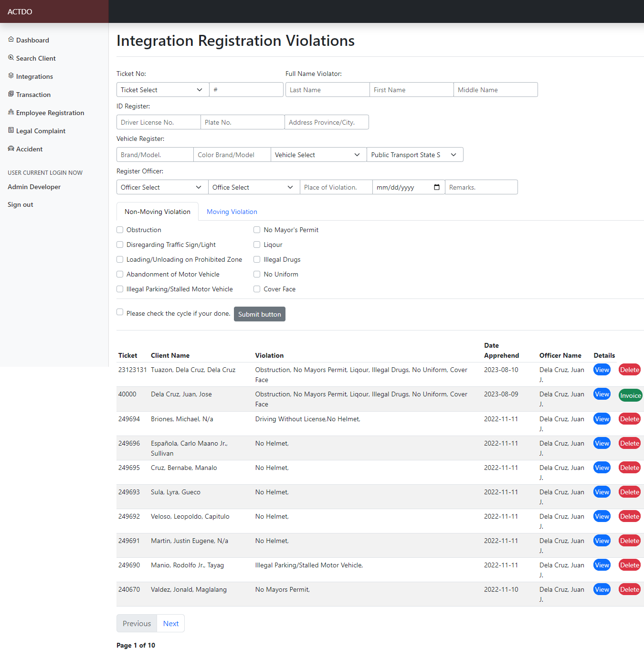This screenshot has width=644, height=650.
Task: Switch to the Moving Violation tab
Action: [232, 212]
